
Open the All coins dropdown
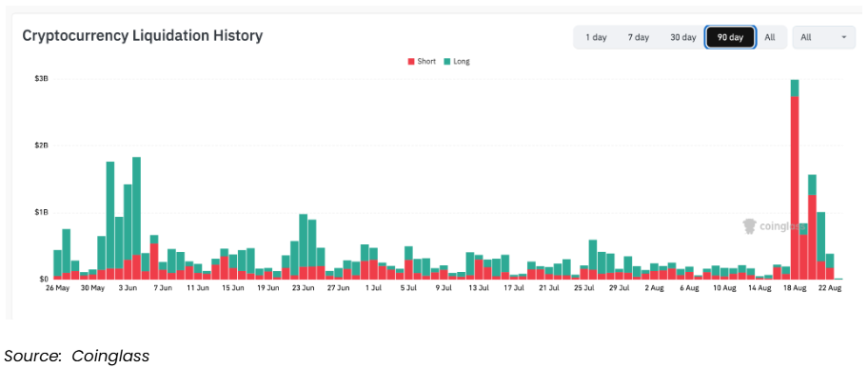823,38
